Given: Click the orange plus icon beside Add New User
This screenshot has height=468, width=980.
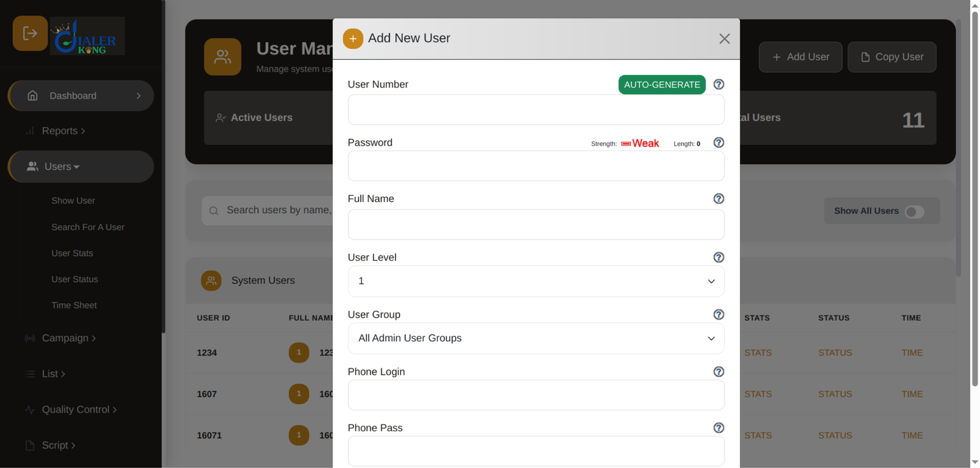Looking at the screenshot, I should coord(353,39).
